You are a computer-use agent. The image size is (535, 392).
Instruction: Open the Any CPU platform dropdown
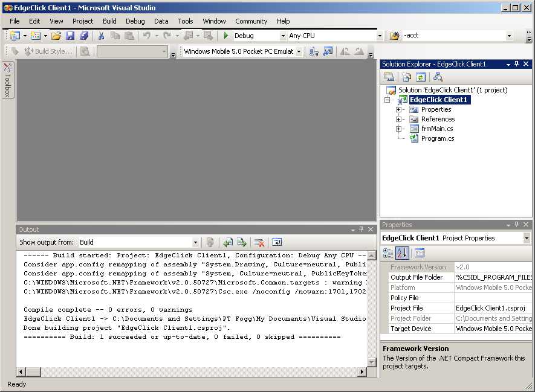point(380,36)
